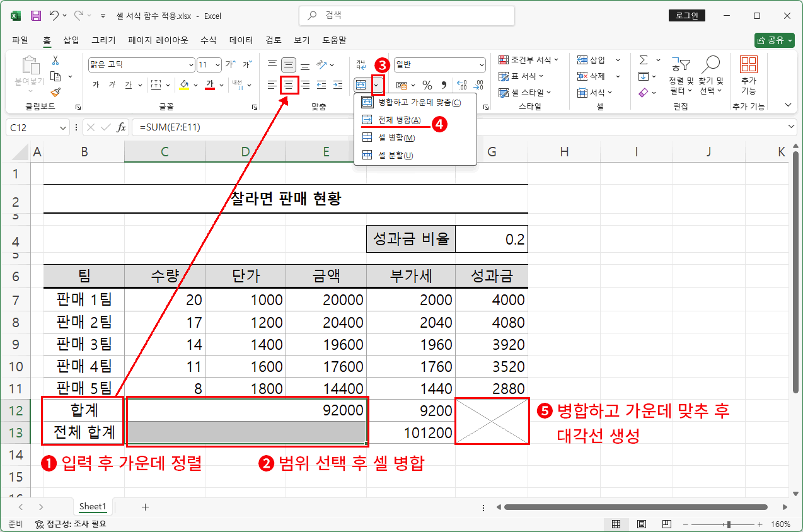Select 병합하고 가운데 맞춤 menu item
Image resolution: width=803 pixels, height=532 pixels.
[415, 103]
